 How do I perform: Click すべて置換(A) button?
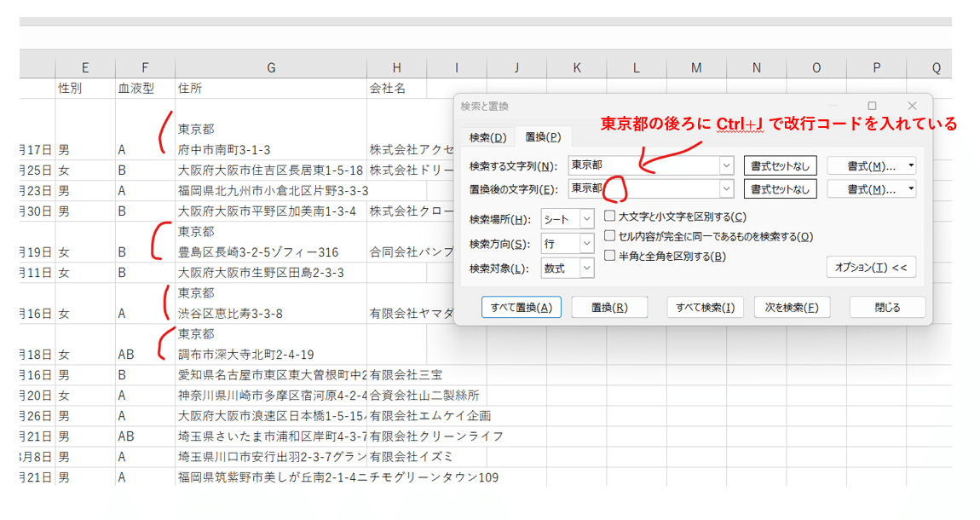tap(522, 307)
